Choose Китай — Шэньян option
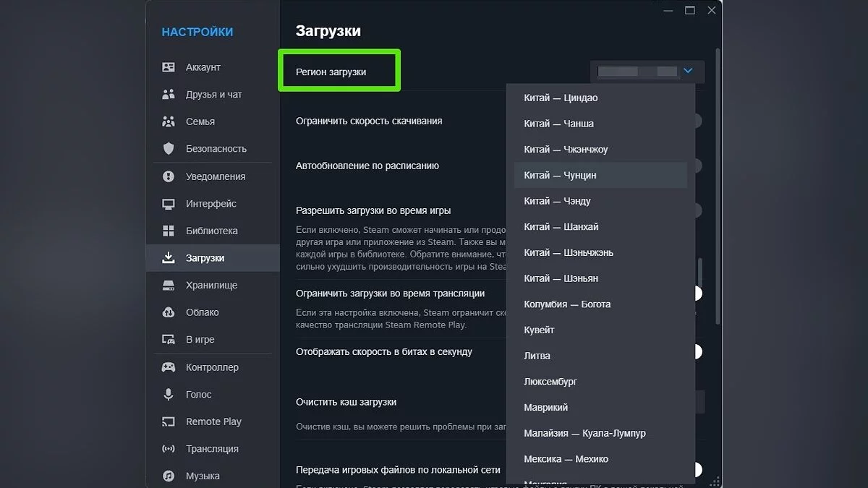 point(600,278)
